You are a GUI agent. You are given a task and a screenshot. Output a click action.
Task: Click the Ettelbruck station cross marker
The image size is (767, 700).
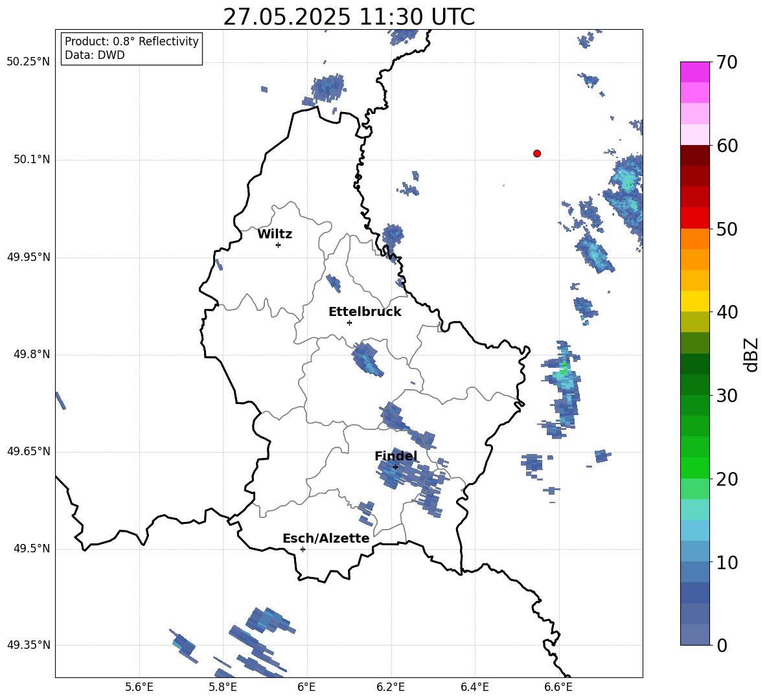click(349, 322)
